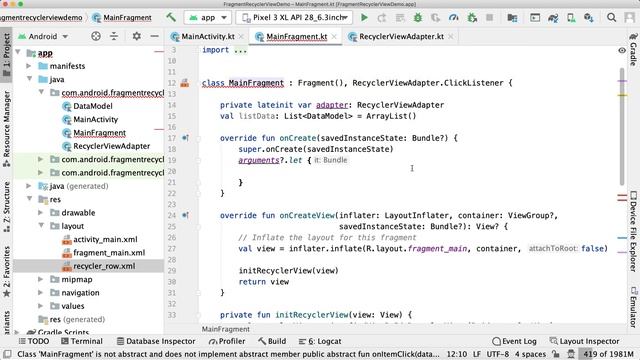Screen dimensions: 640x360
Task: Open Project panel gear settings
Action: [136, 36]
